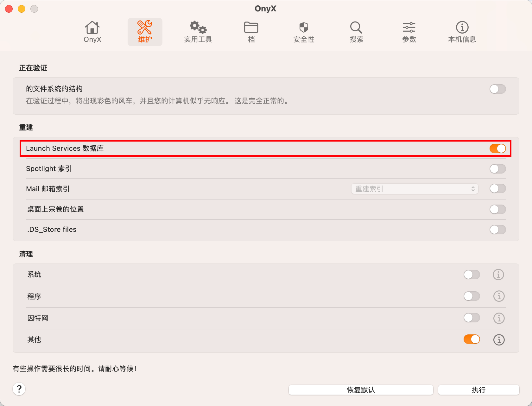This screenshot has width=532, height=406.
Task: Disable the 其他 cleaning toggle
Action: tap(472, 339)
